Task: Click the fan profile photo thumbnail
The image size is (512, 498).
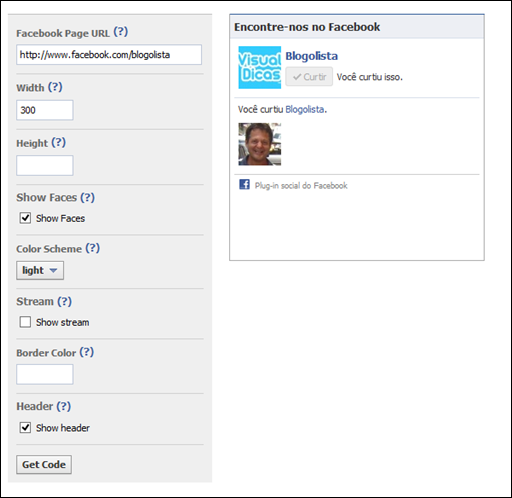Action: click(x=260, y=144)
